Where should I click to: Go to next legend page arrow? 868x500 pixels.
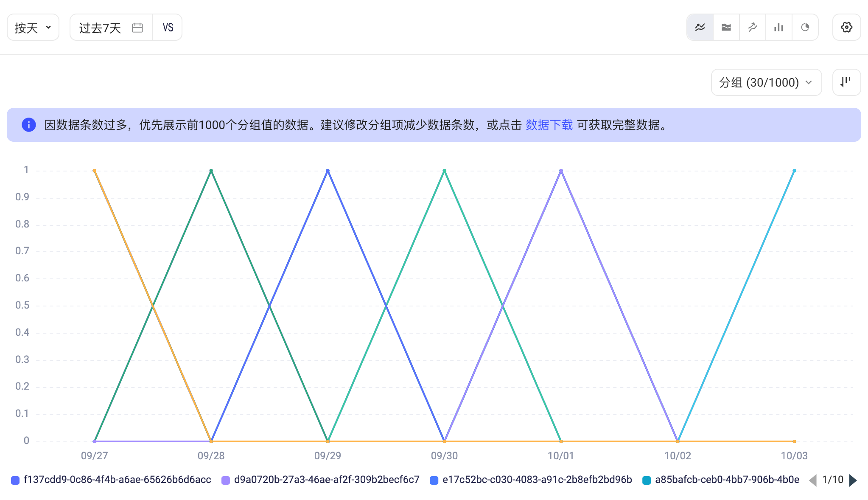coord(853,480)
